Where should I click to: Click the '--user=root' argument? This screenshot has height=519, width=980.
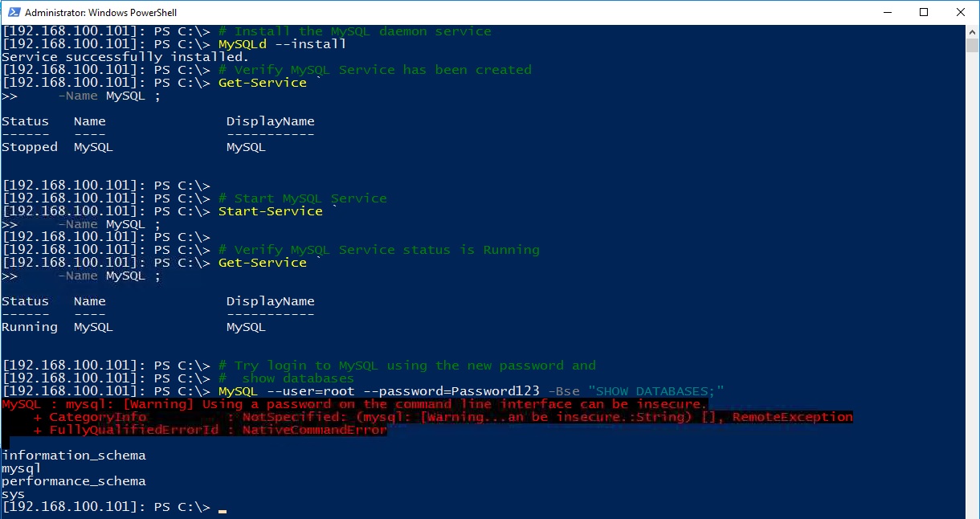click(311, 391)
